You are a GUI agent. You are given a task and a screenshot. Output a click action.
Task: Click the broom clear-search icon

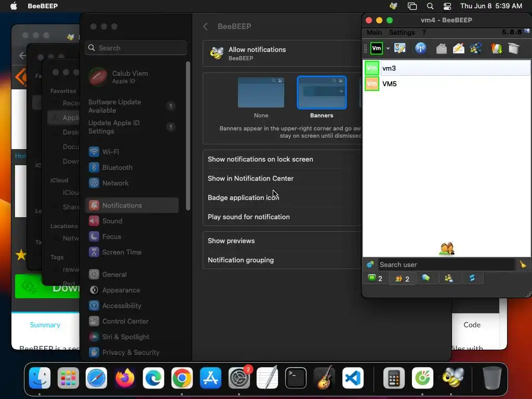click(x=523, y=264)
